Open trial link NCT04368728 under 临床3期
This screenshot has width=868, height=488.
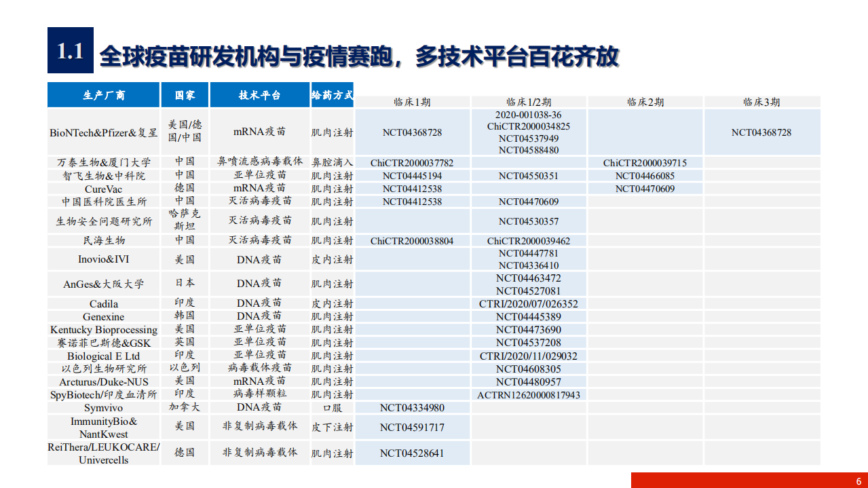pyautogui.click(x=761, y=132)
